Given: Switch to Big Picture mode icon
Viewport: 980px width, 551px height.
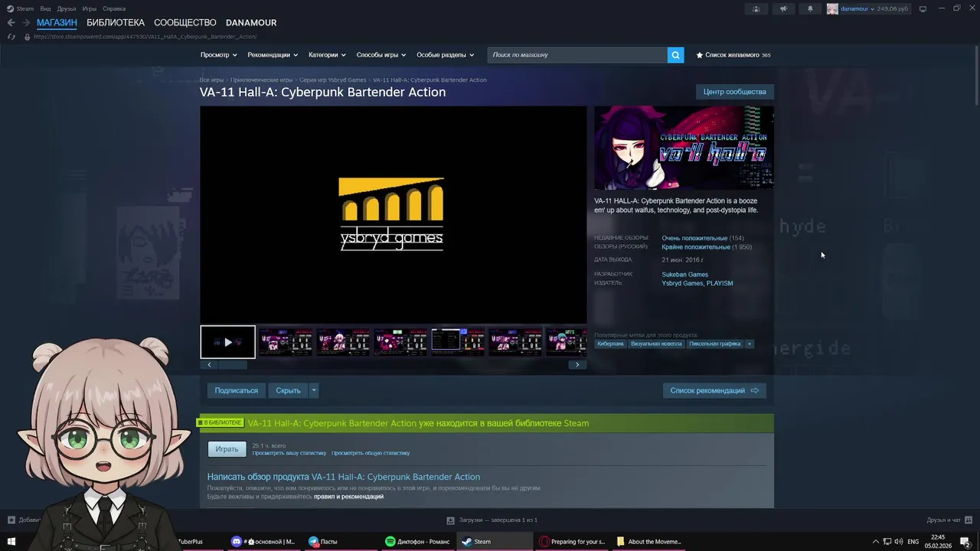Looking at the screenshot, I should (923, 8).
